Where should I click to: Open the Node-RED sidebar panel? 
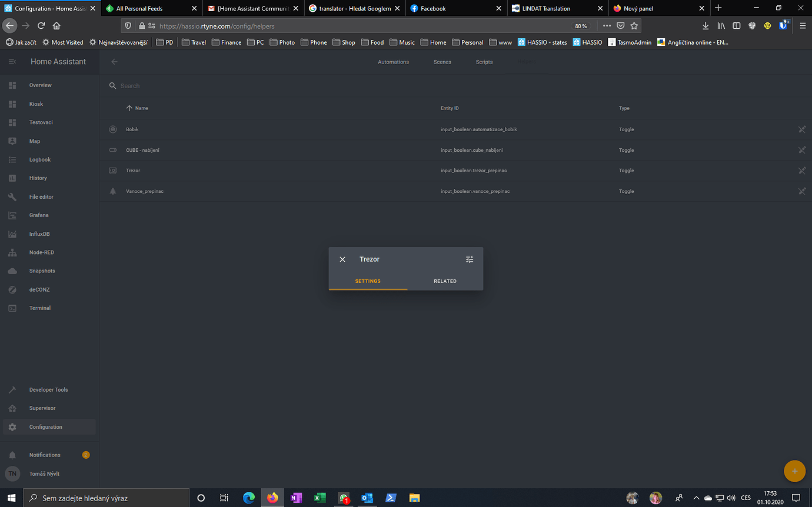click(42, 252)
